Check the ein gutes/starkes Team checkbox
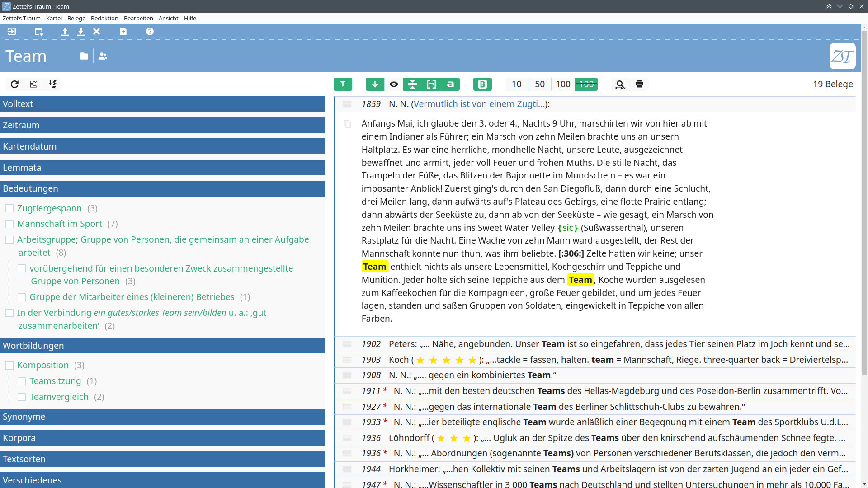 (9, 313)
